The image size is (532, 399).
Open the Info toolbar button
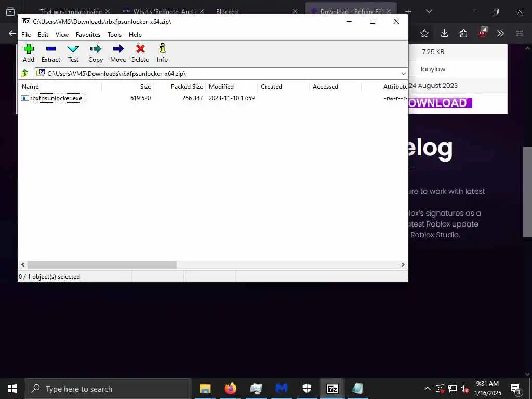162,54
